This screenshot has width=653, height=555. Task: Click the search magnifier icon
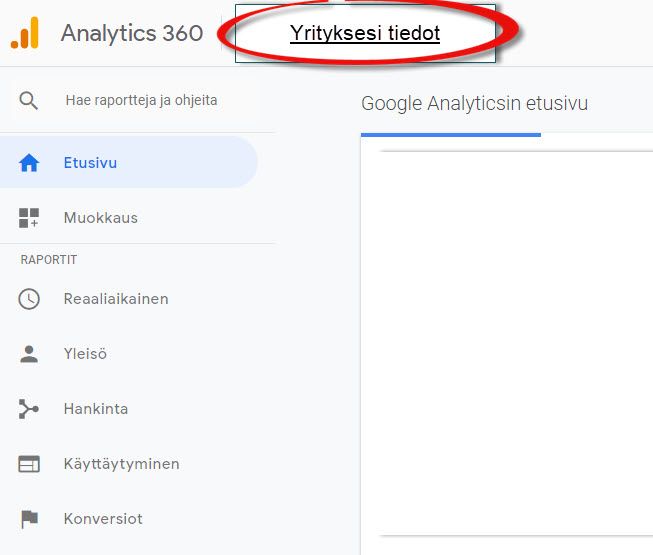29,100
